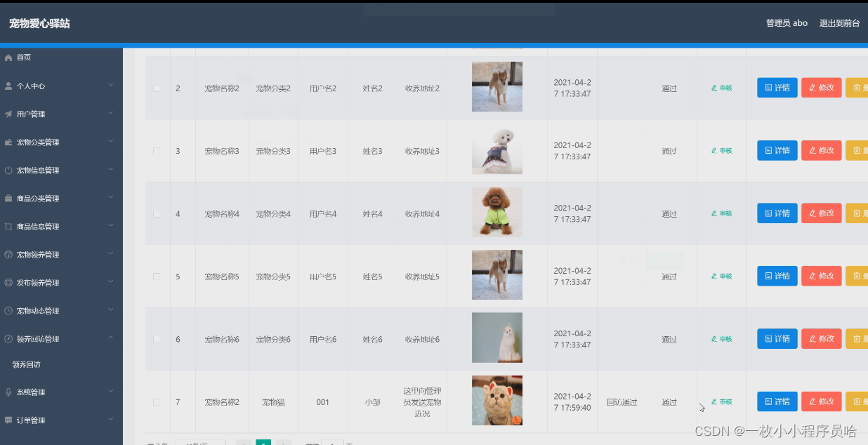
Task: Click the yellow delete button in row 2
Action: (x=857, y=88)
